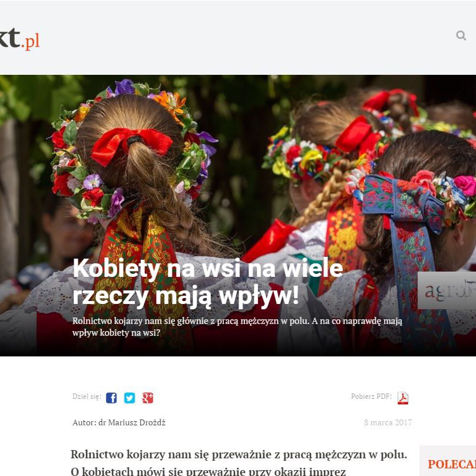Image resolution: width=476 pixels, height=476 pixels.
Task: Open headline 'Kobiety na wsi na wiele rzeczy mają wpływ!'
Action: tap(207, 282)
